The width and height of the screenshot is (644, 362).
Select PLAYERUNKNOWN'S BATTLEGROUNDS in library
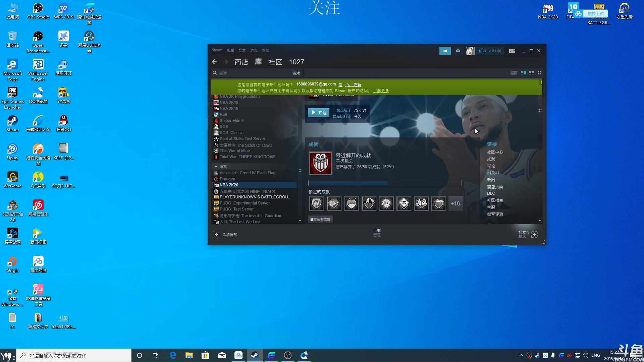coord(255,197)
